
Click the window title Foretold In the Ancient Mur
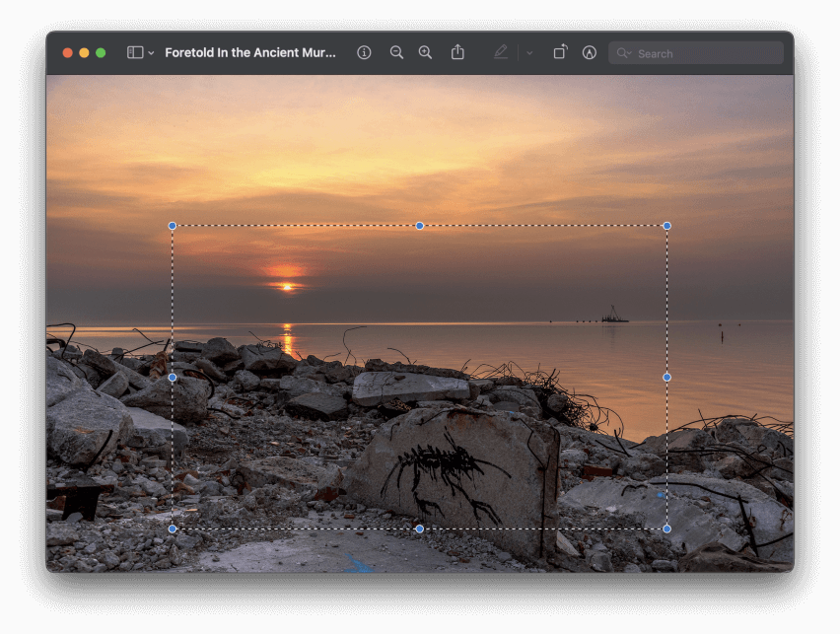(248, 52)
